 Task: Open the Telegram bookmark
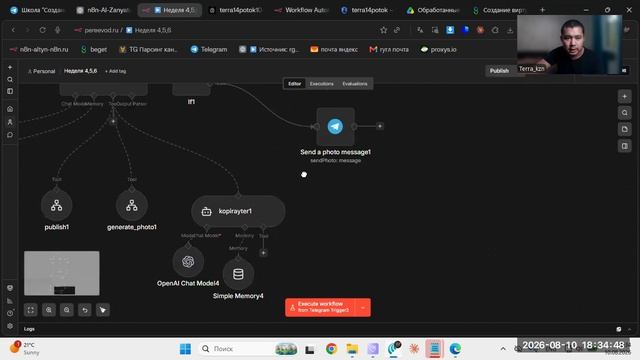pos(209,49)
